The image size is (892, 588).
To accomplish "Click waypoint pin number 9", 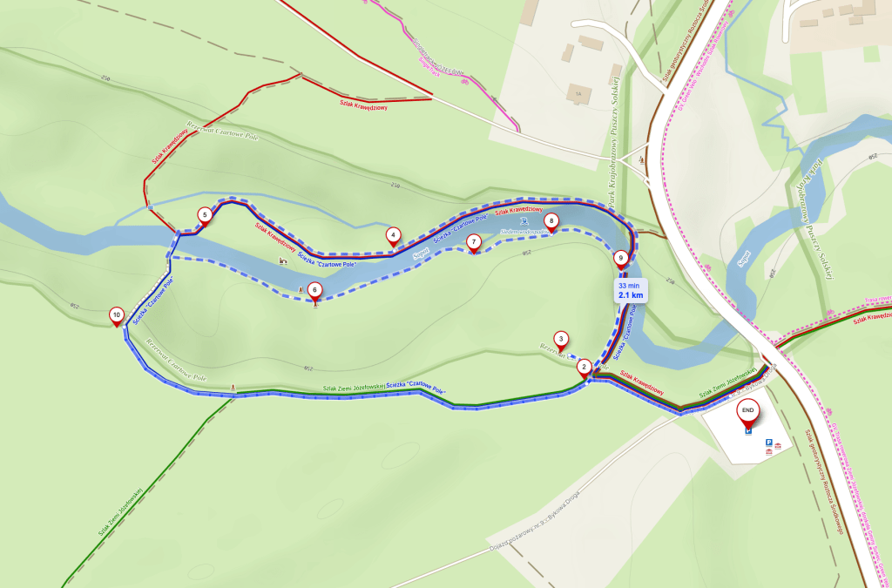I will point(620,260).
